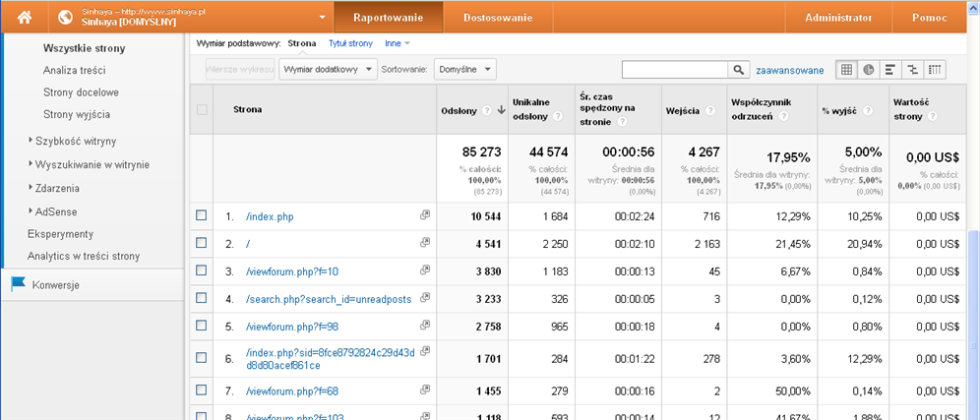Click the table search input field
980x420 pixels.
coord(675,70)
